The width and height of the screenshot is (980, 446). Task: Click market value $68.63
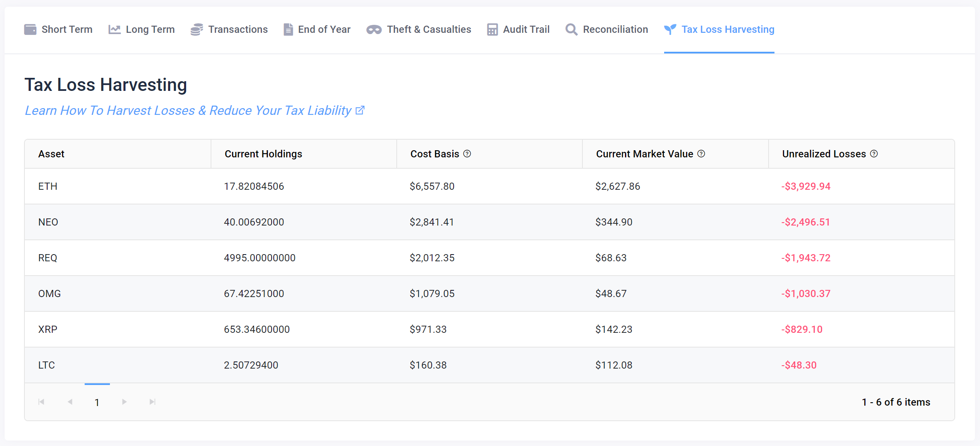pos(611,258)
